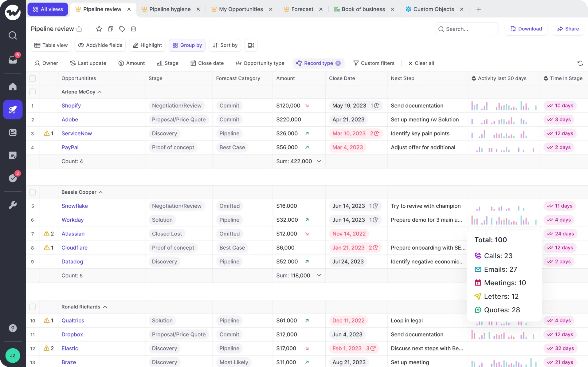Select the checkbox beside Bessie Cooper group

tap(33, 192)
